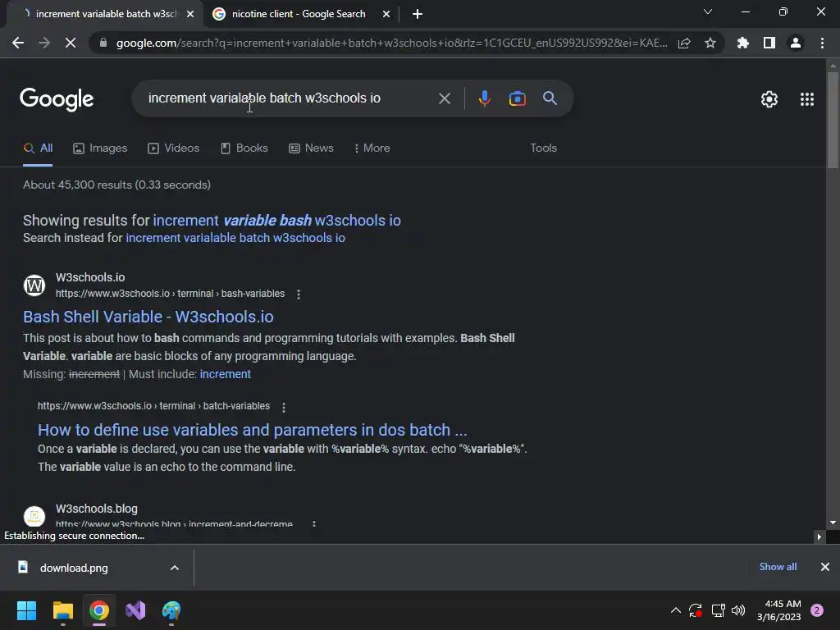Open Chrome extensions puzzle icon
Image resolution: width=840 pixels, height=630 pixels.
(x=743, y=43)
